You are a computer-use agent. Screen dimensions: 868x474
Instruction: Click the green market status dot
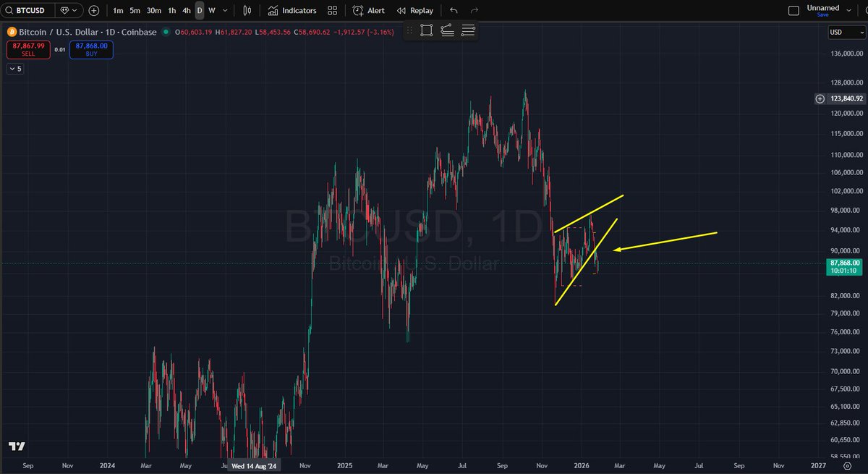[x=166, y=32]
